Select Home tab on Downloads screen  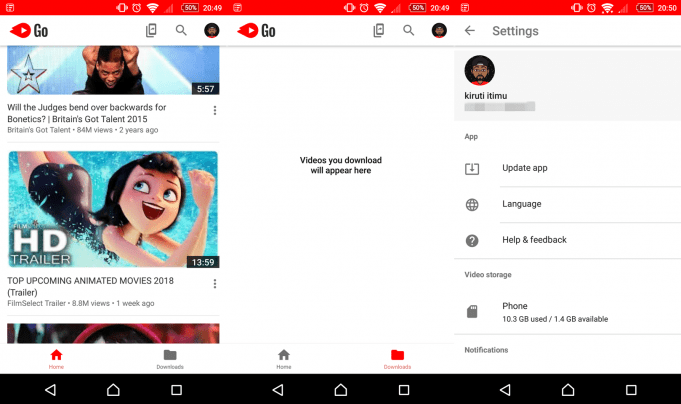click(x=284, y=359)
